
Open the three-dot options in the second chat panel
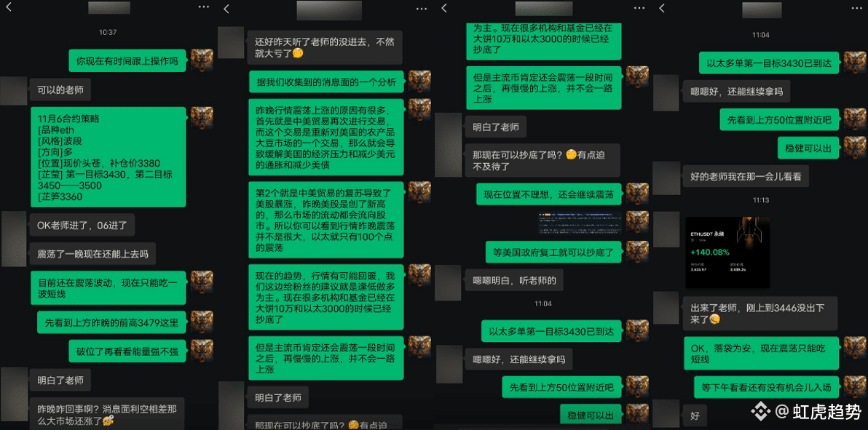coord(422,8)
